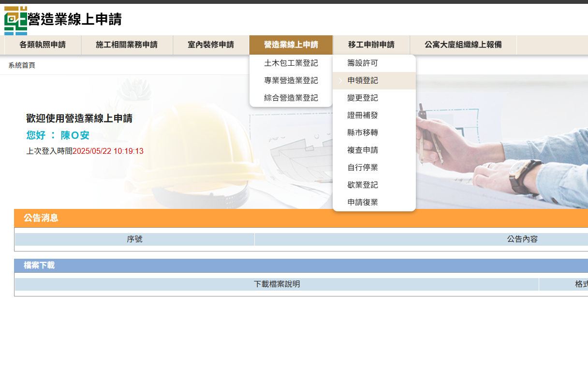Expand 綜合營造業登記 submenu
The image size is (588, 369).
tap(291, 98)
